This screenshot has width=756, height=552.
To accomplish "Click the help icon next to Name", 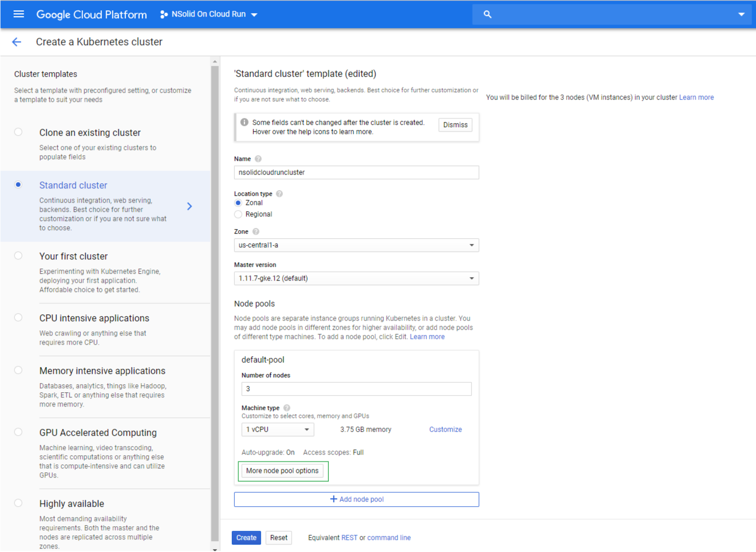I will [258, 159].
